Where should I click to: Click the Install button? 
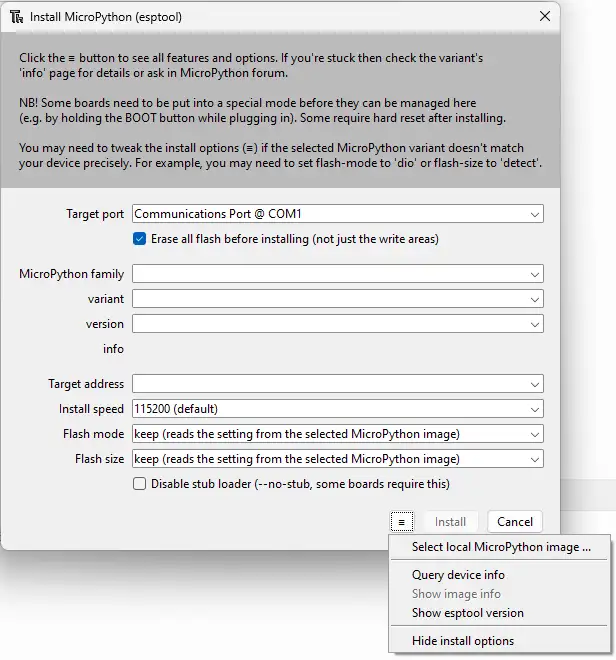[x=450, y=522]
